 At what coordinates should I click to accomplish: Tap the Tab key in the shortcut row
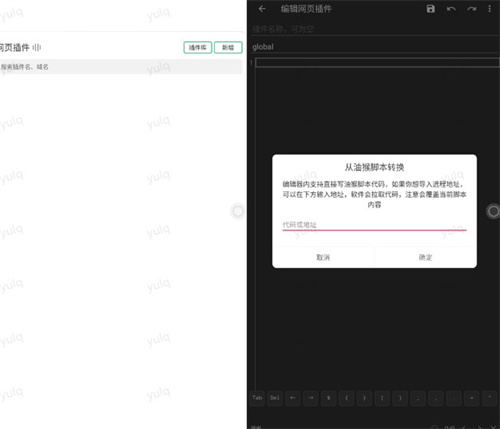click(257, 398)
